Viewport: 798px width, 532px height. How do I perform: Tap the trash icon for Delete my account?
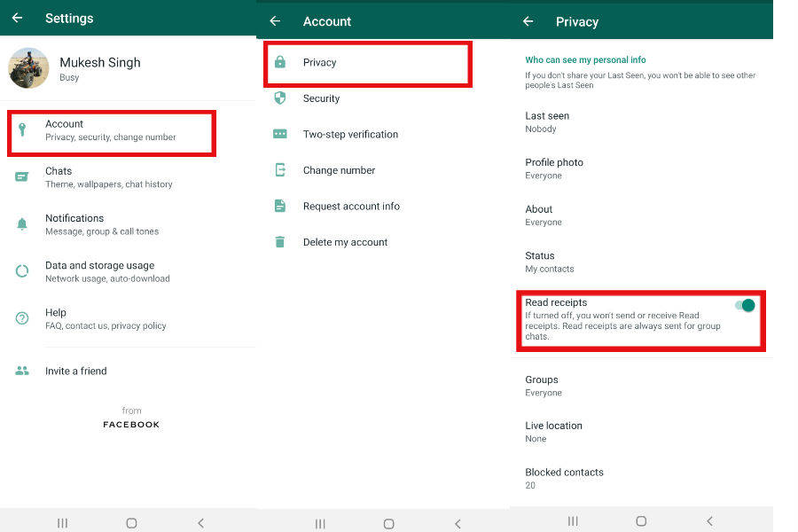tap(279, 242)
